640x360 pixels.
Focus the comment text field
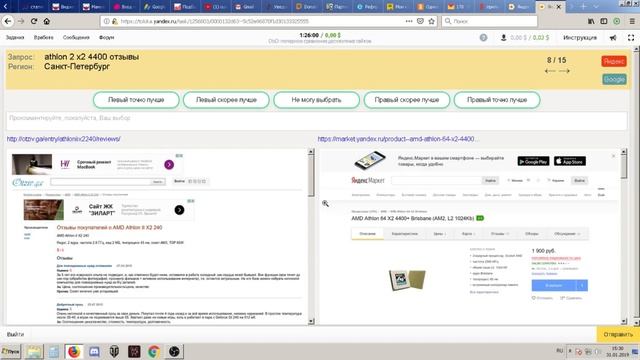(316, 121)
